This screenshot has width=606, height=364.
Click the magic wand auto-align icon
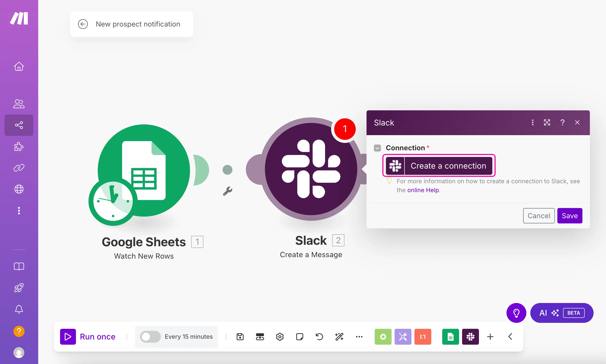(339, 337)
